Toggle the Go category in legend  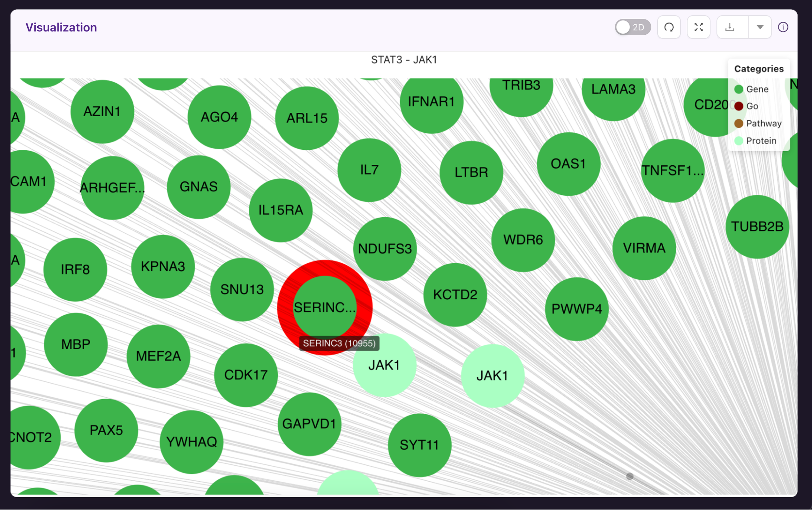point(746,106)
